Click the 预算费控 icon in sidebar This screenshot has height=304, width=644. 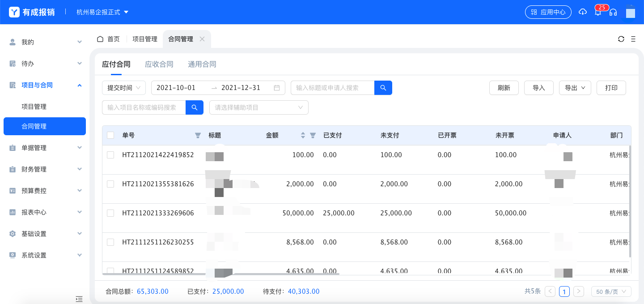(13, 191)
